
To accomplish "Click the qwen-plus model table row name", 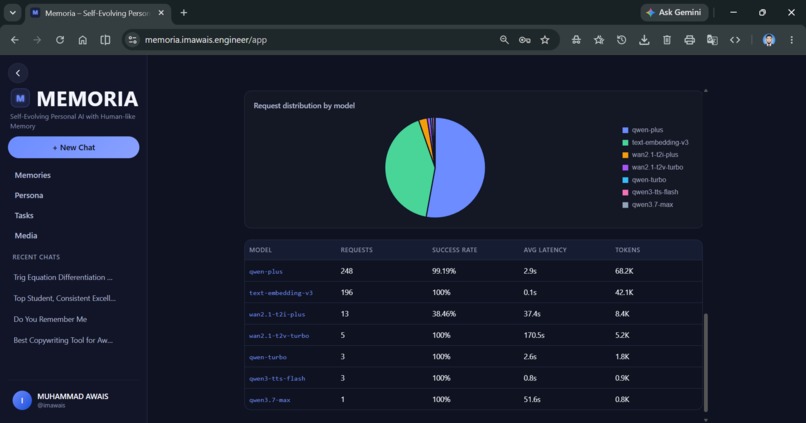I will coord(266,271).
